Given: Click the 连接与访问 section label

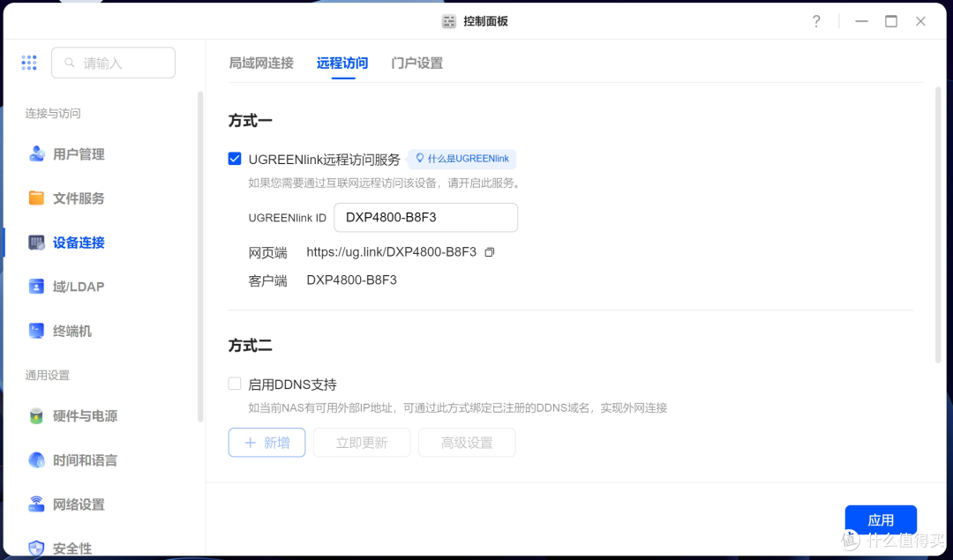Looking at the screenshot, I should [x=53, y=113].
